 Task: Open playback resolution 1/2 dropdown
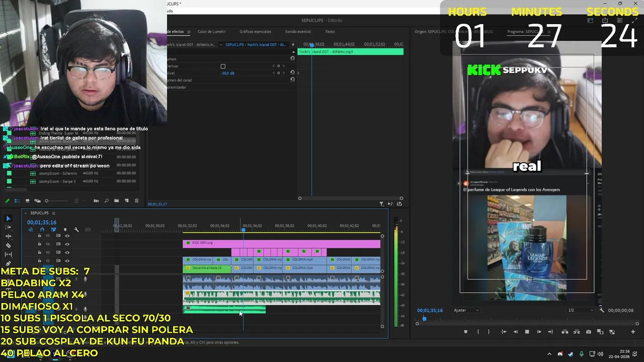tap(581, 310)
